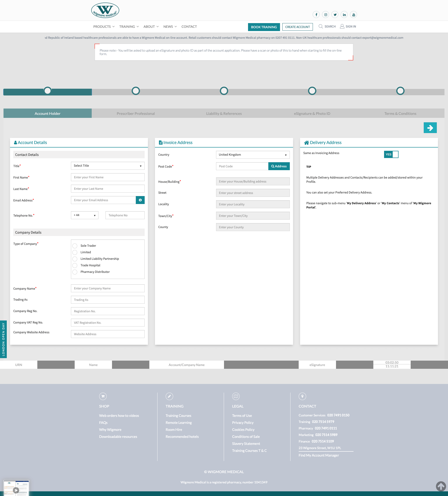Switch to Prescriber Professional tab
The image size is (448, 496).
tap(136, 113)
